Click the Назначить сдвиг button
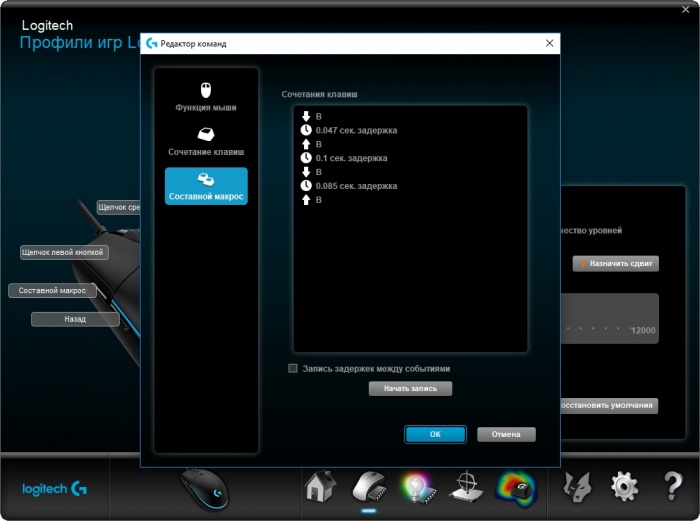Screen dimensions: 700x521 (616, 263)
